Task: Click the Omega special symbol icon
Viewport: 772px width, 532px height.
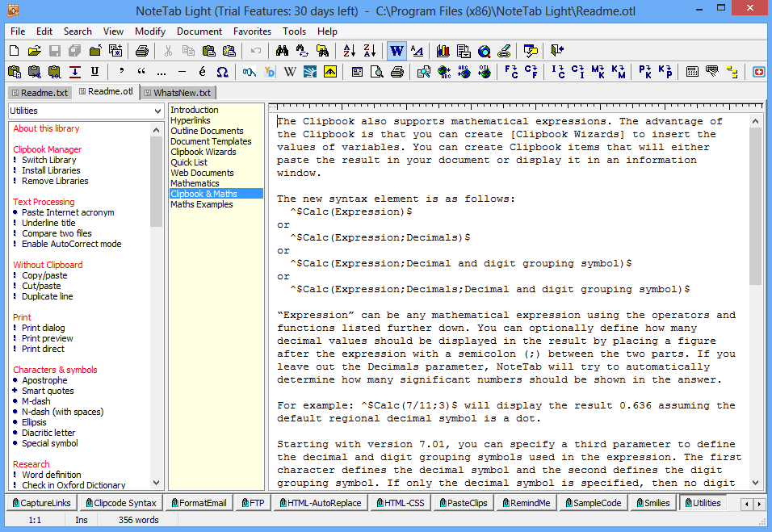Action: pos(223,72)
